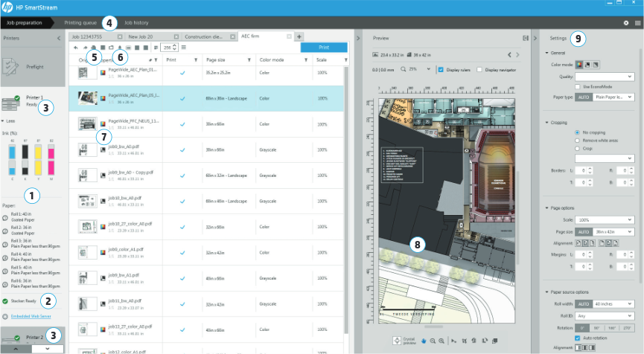
Task: Toggle the Display rulers checkbox
Action: (441, 70)
